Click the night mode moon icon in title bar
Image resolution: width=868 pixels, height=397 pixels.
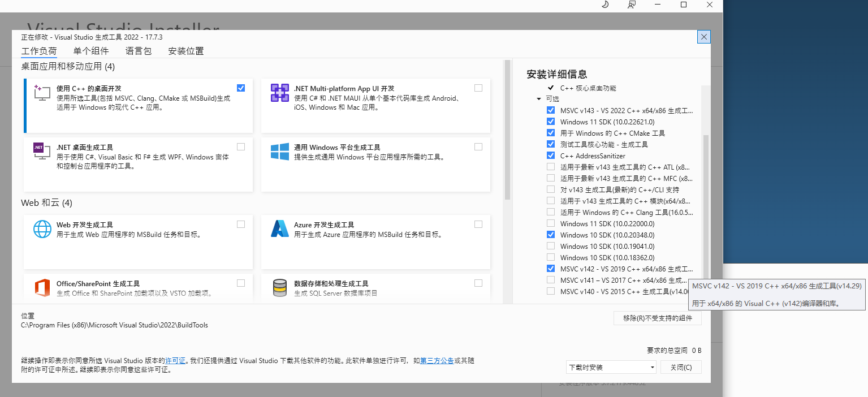point(604,5)
